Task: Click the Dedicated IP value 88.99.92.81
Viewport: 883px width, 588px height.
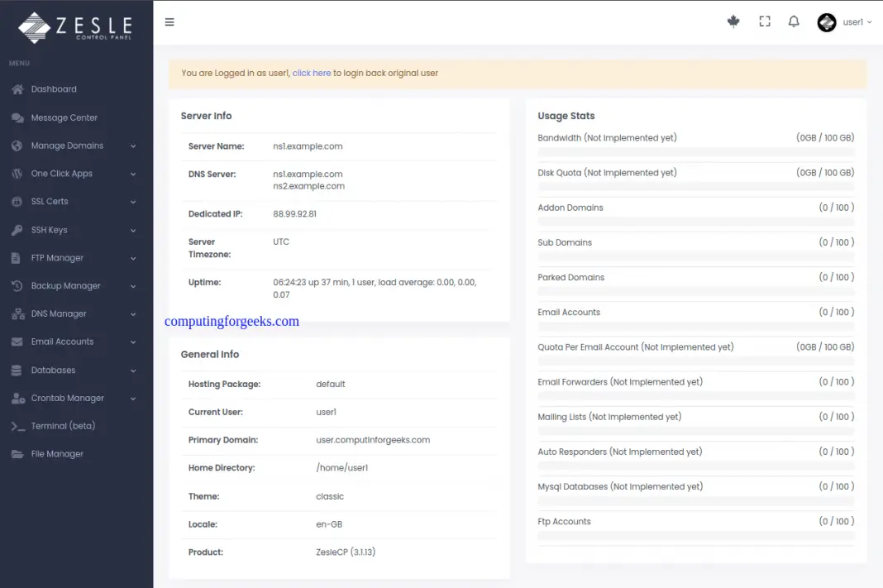Action: [x=298, y=213]
